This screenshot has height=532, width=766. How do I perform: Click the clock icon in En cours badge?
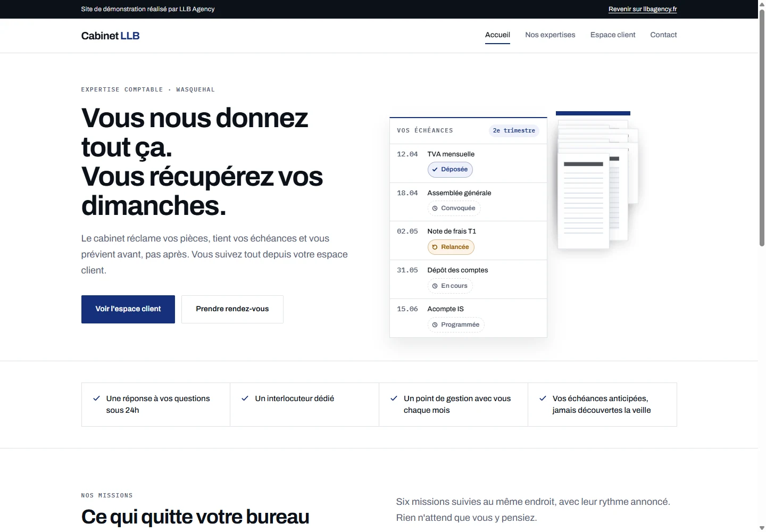(x=435, y=286)
